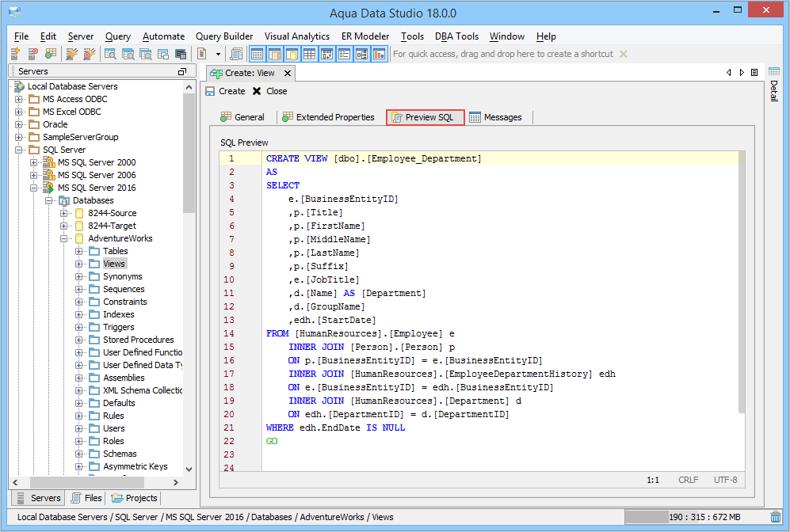
Task: Open the new document dropdown arrow in toolbar
Action: coord(216,54)
